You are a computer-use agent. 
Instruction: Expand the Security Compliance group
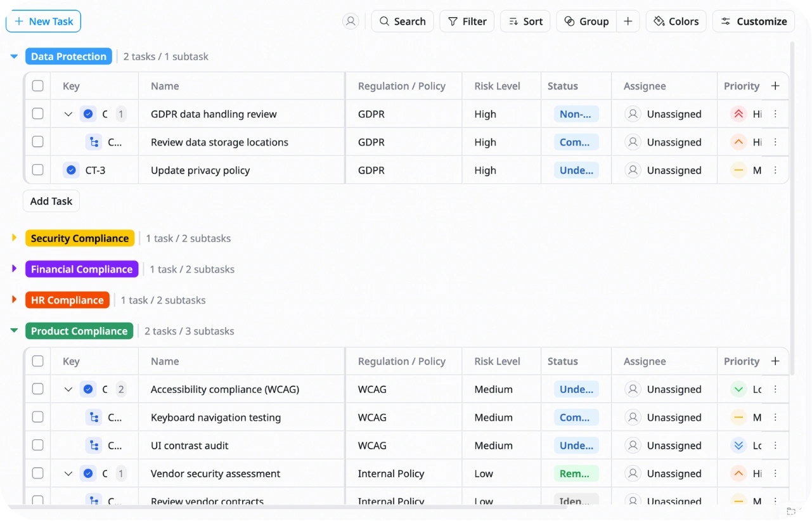(14, 238)
